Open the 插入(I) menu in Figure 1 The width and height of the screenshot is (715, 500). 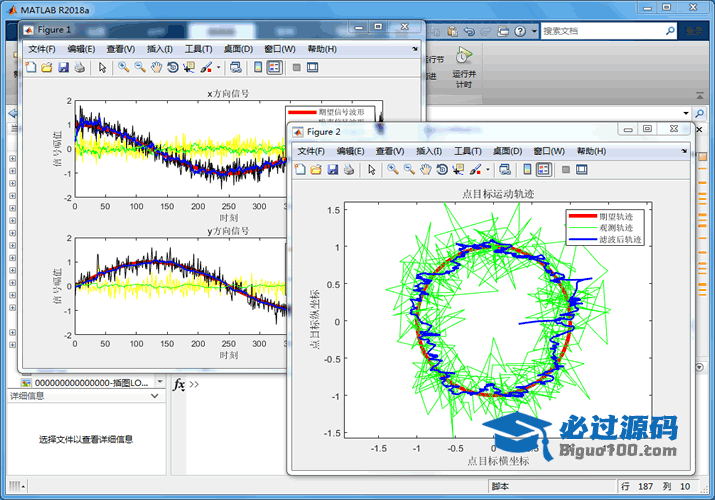click(159, 49)
